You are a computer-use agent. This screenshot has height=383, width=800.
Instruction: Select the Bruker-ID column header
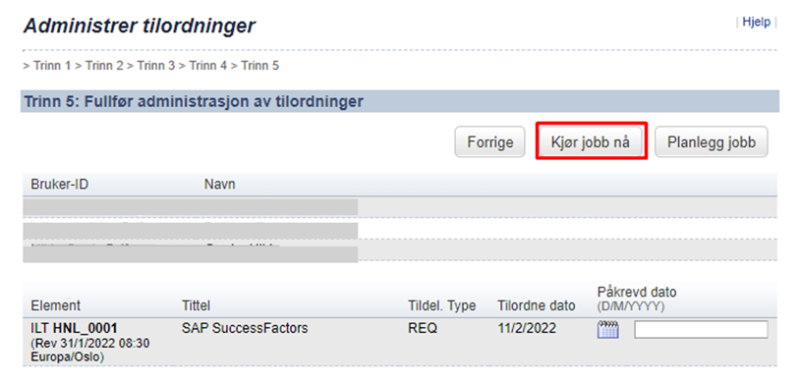(60, 184)
